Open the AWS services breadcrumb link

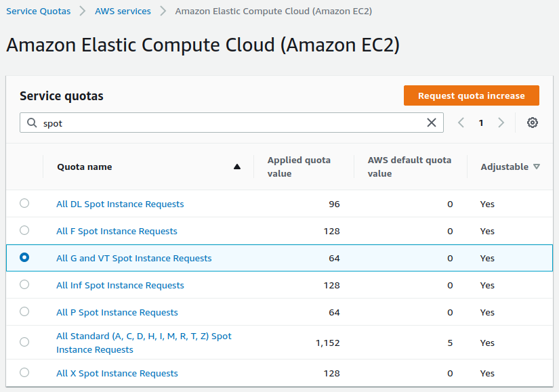123,12
